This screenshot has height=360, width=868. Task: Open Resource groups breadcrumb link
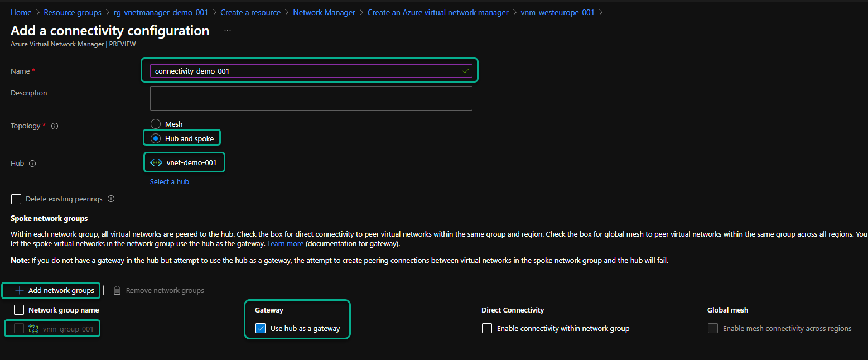click(x=73, y=12)
